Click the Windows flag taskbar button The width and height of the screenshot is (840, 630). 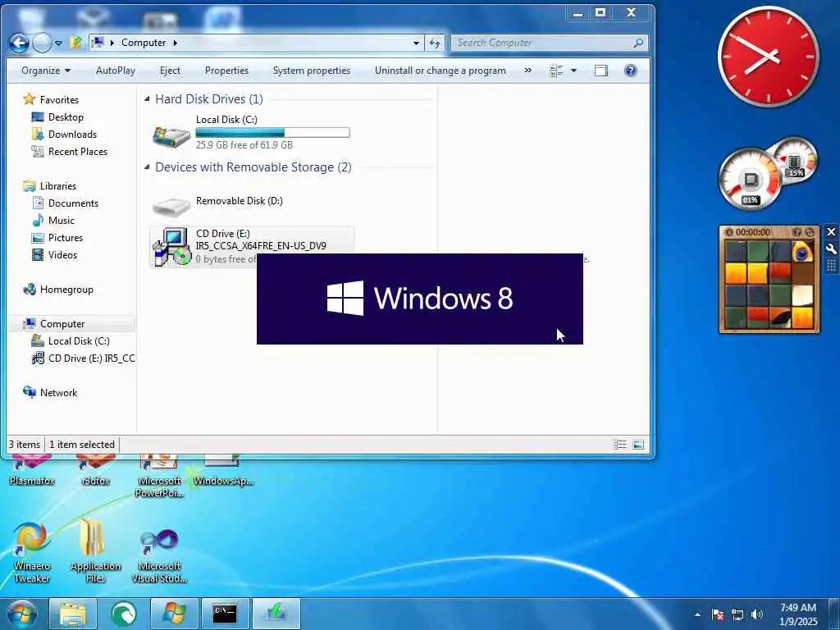click(x=175, y=614)
